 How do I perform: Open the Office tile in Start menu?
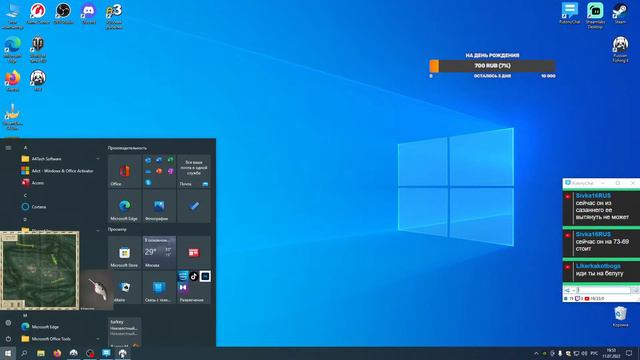coord(124,171)
